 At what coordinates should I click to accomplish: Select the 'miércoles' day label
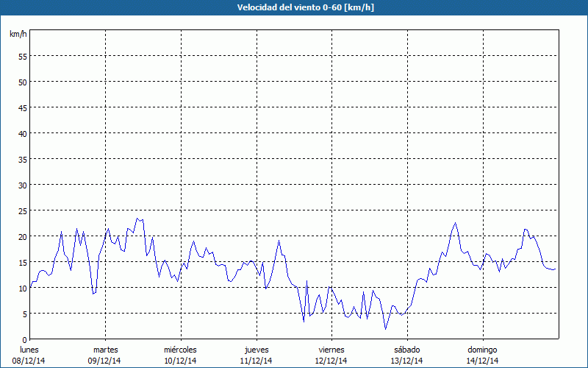pos(181,350)
